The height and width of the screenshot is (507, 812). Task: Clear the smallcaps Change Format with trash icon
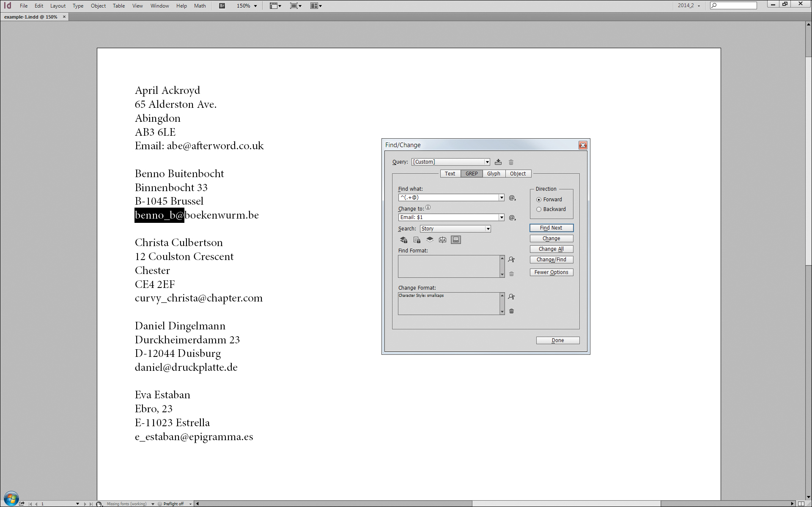point(511,311)
